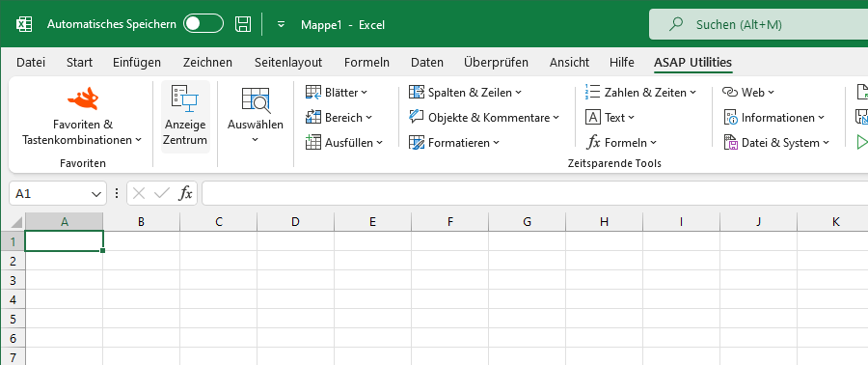Open the Spalten & Zeilen dropdown
Screen dimensions: 868x365
pos(465,93)
